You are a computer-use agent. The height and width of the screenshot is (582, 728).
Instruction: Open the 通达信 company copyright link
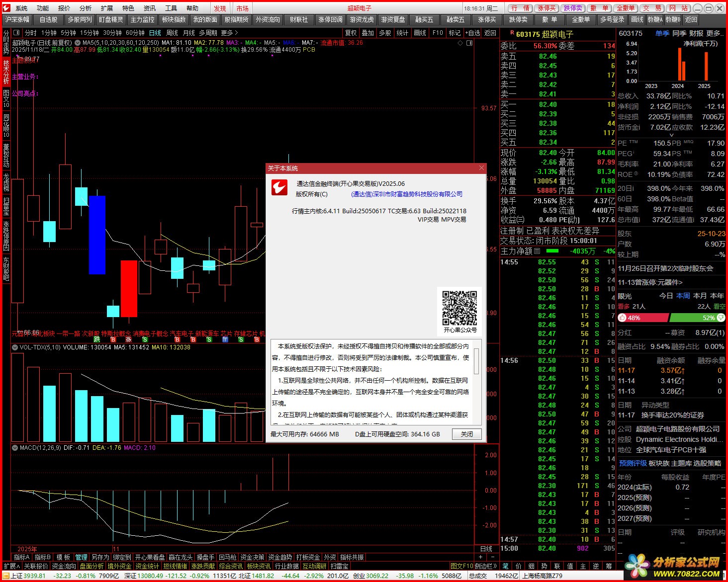pos(406,194)
